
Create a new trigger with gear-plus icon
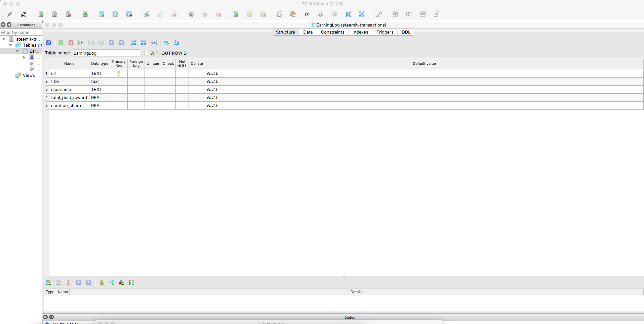[191, 14]
